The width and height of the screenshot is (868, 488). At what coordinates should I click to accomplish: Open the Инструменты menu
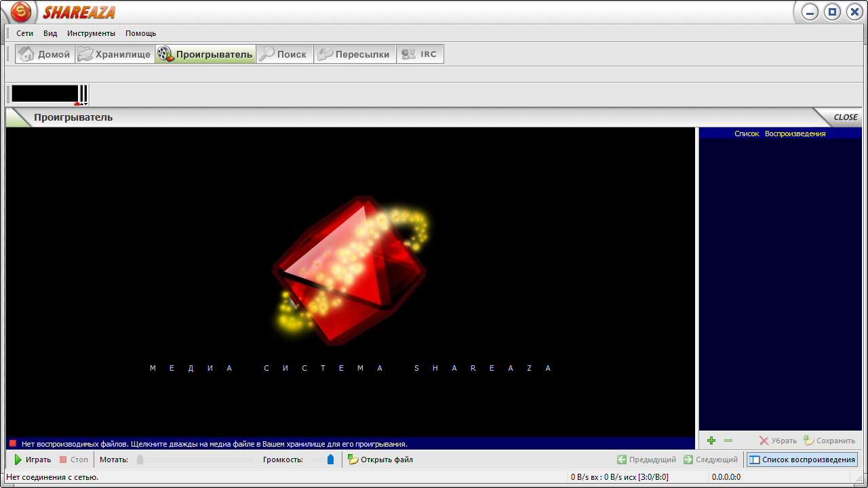point(91,33)
